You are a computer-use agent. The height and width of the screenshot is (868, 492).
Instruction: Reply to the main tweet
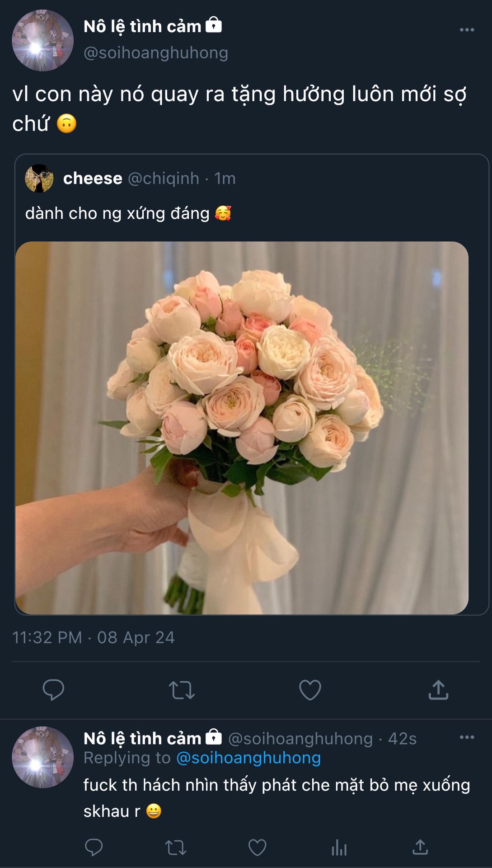(x=53, y=690)
